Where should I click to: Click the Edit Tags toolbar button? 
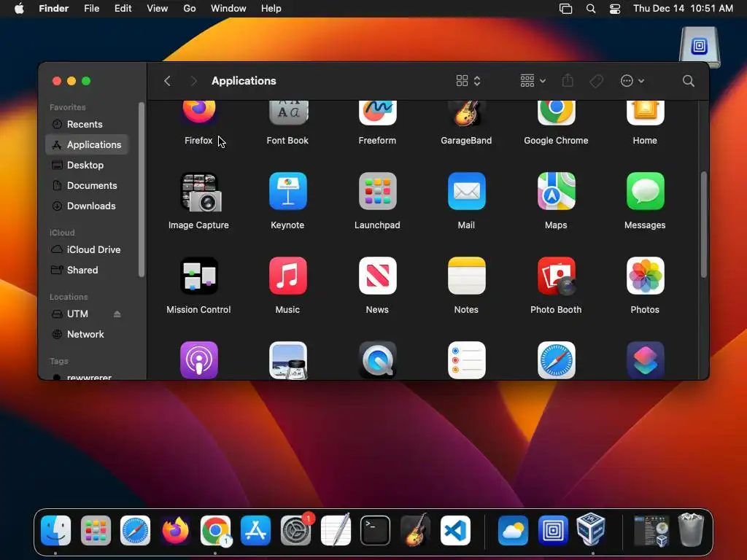[x=596, y=81]
